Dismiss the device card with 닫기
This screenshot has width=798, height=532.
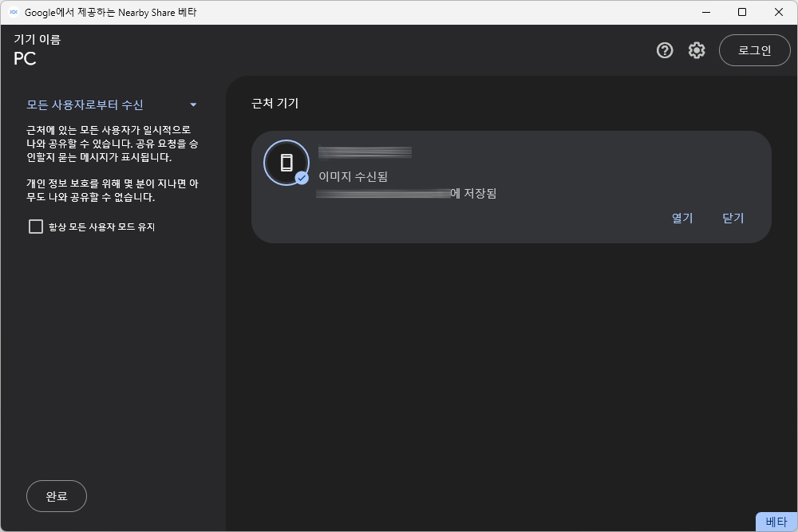pyautogui.click(x=733, y=218)
